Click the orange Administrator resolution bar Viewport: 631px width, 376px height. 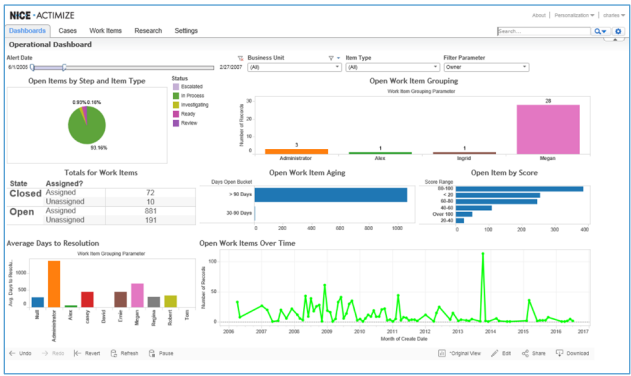(54, 284)
